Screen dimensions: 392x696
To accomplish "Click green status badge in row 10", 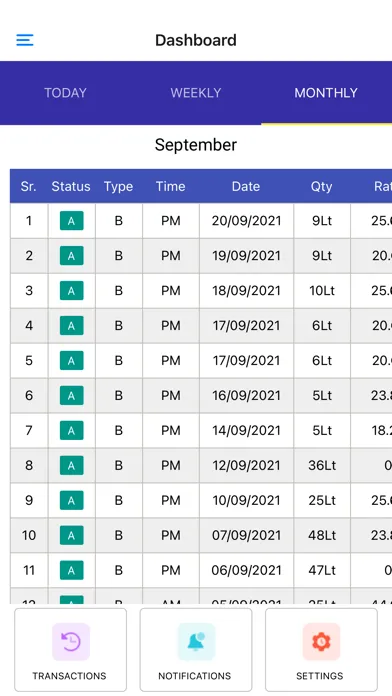I will (71, 535).
